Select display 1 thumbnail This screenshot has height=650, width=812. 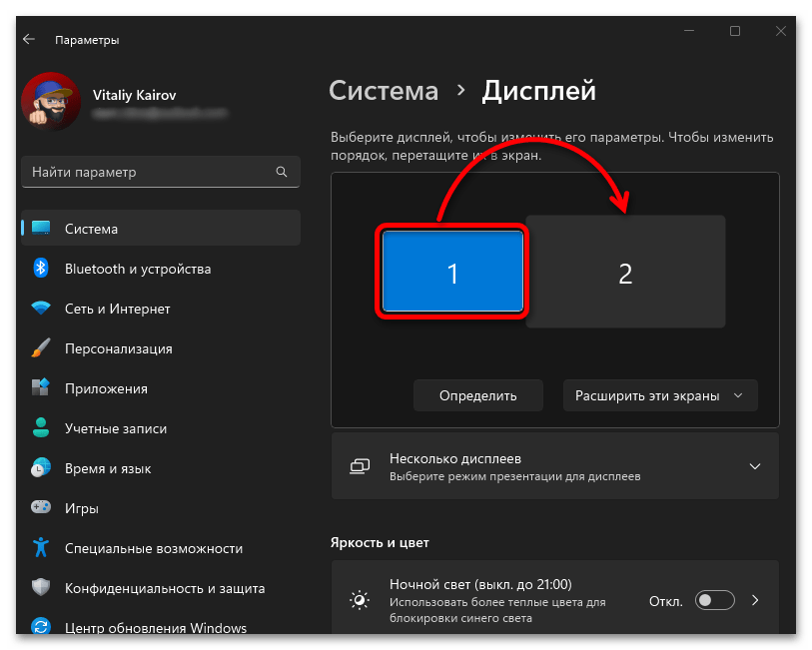click(x=451, y=272)
